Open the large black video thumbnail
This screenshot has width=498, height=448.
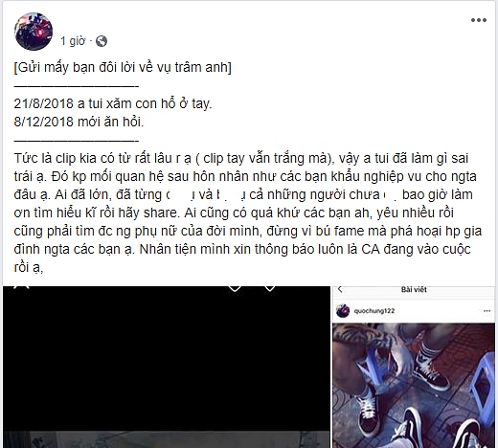pyautogui.click(x=167, y=367)
